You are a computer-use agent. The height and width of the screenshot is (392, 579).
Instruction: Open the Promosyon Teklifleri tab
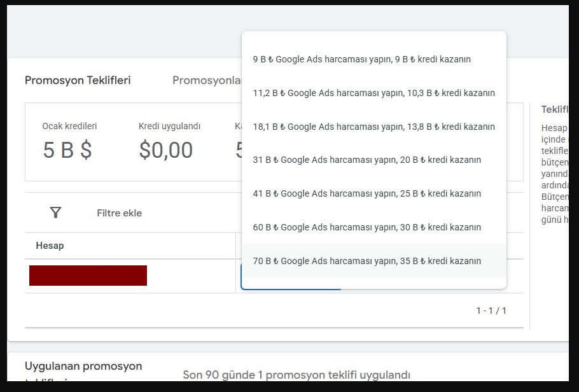(78, 80)
